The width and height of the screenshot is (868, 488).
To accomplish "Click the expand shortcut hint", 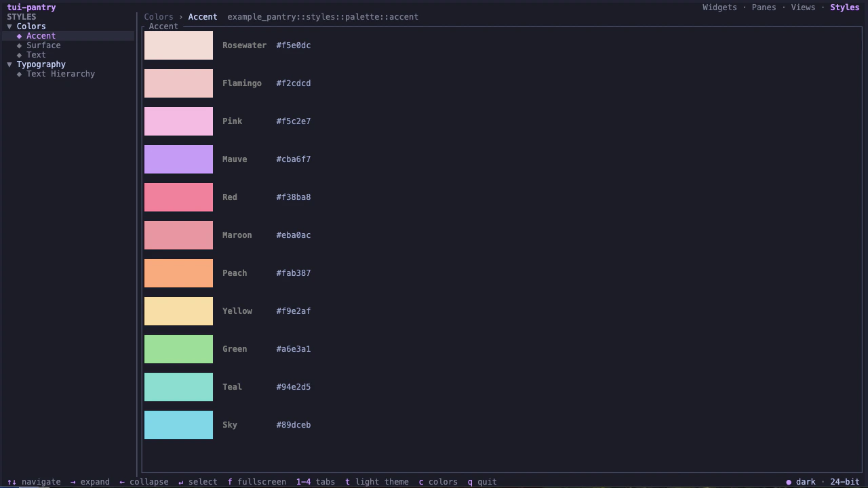I will pyautogui.click(x=90, y=482).
